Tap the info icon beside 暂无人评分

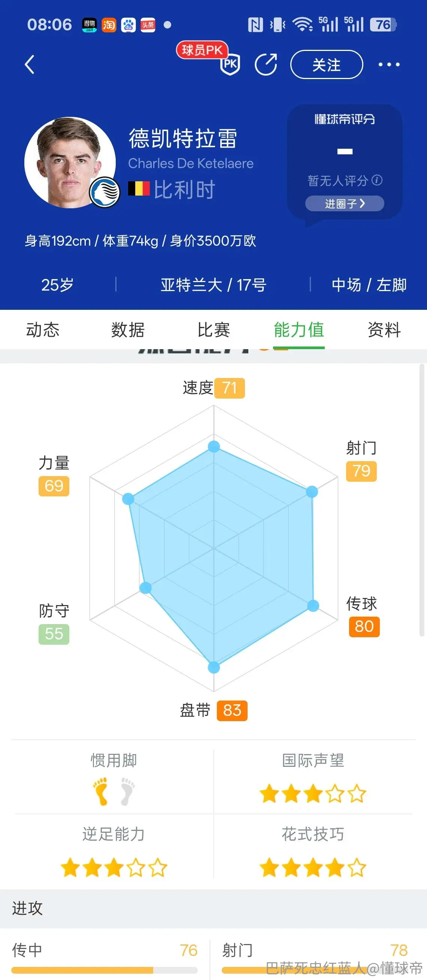(376, 180)
